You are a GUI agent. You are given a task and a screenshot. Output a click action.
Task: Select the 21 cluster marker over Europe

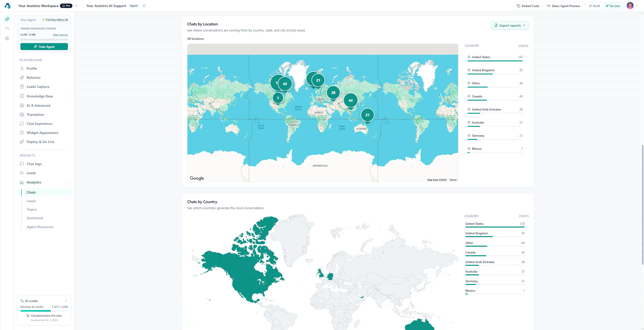click(x=318, y=80)
